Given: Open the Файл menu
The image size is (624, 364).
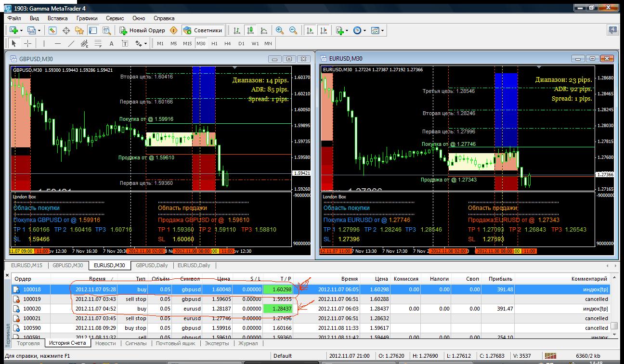Looking at the screenshot, I should tap(14, 18).
